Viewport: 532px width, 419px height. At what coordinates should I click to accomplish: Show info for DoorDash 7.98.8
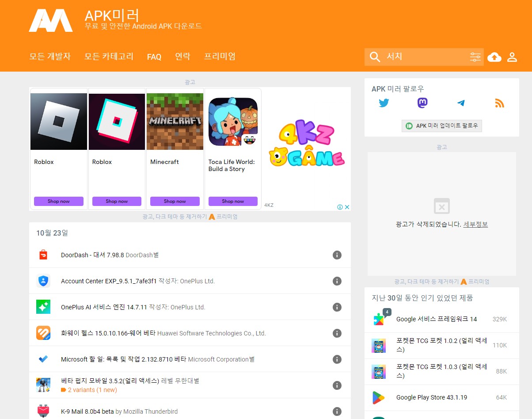pos(337,255)
